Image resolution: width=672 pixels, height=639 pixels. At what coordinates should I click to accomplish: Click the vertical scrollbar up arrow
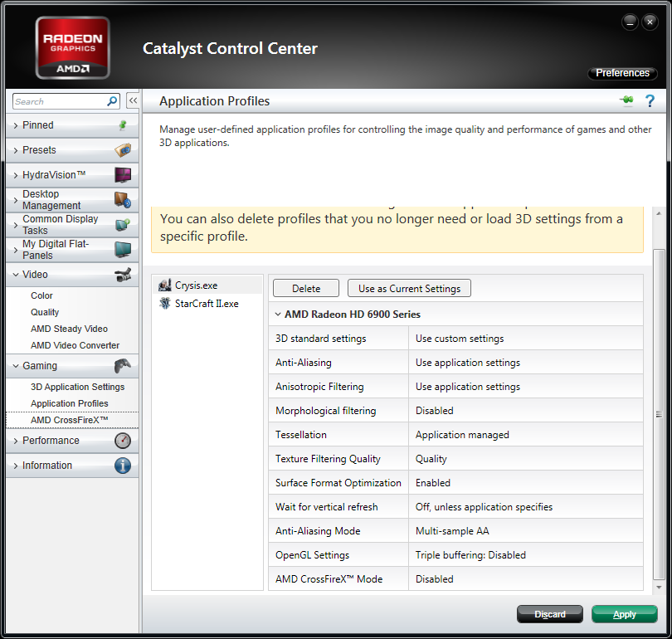tap(659, 213)
